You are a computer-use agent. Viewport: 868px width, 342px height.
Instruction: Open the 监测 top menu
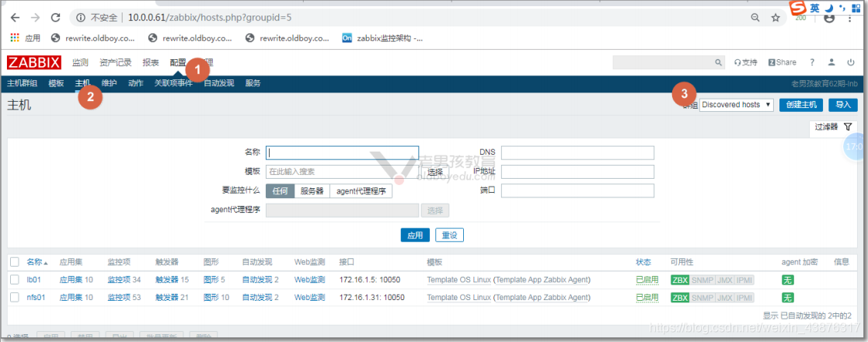pos(80,62)
